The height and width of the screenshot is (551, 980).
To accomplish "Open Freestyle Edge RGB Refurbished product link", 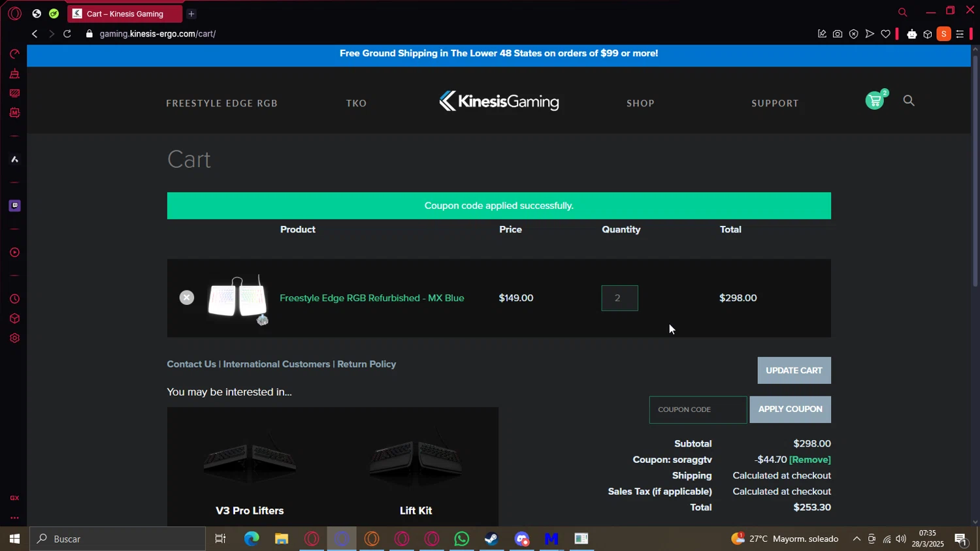I will (x=372, y=298).
